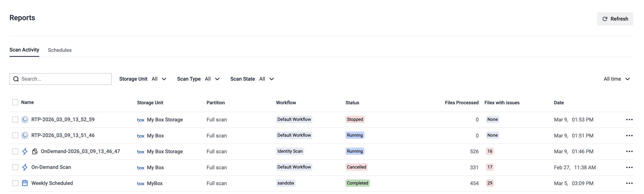The width and height of the screenshot is (644, 194).
Task: Click the real-time scan icon for RTP-2026_03_09_13_51_46
Action: tap(25, 135)
